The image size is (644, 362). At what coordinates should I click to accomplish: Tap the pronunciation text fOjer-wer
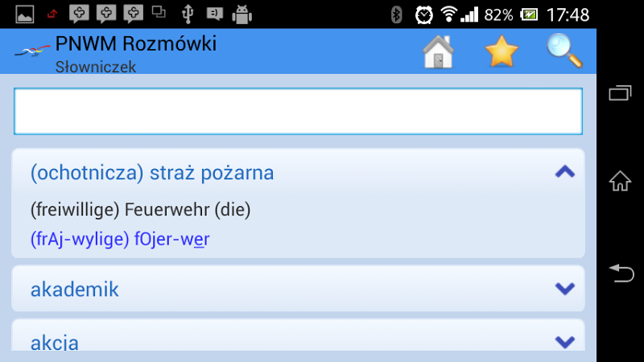point(171,239)
